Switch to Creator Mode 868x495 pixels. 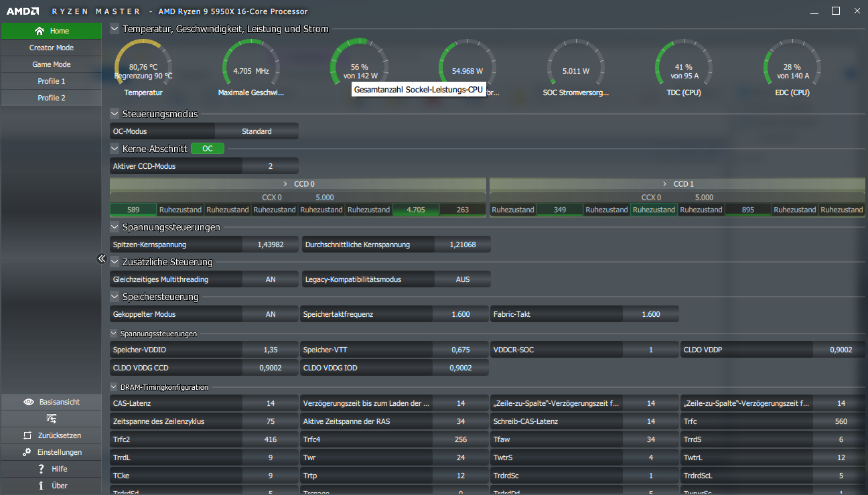pyautogui.click(x=51, y=48)
